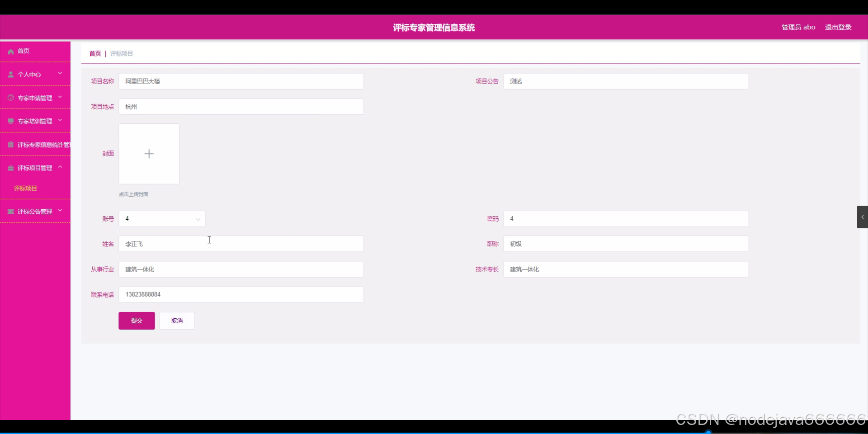Image resolution: width=868 pixels, height=434 pixels.
Task: Select the 评标项目 submenu item
Action: [x=25, y=189]
